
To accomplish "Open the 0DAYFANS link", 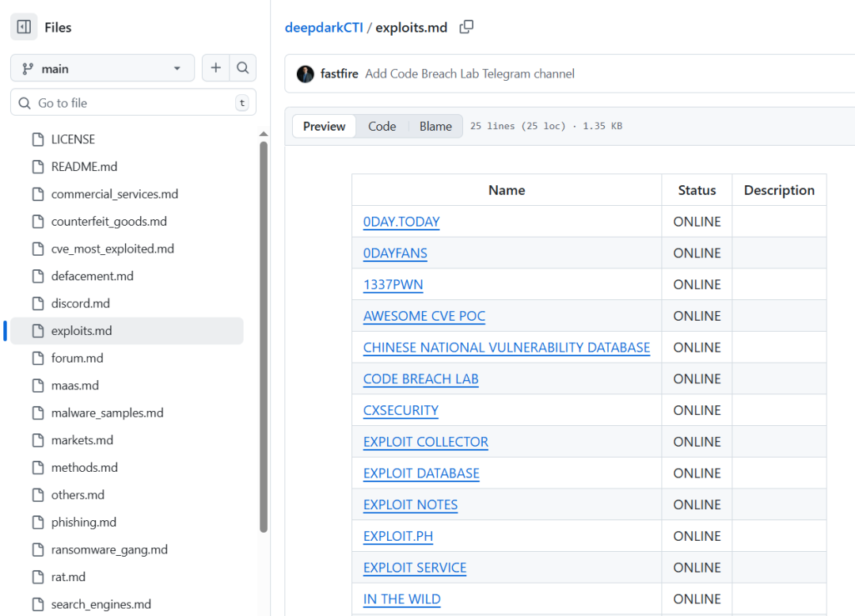I will click(395, 253).
